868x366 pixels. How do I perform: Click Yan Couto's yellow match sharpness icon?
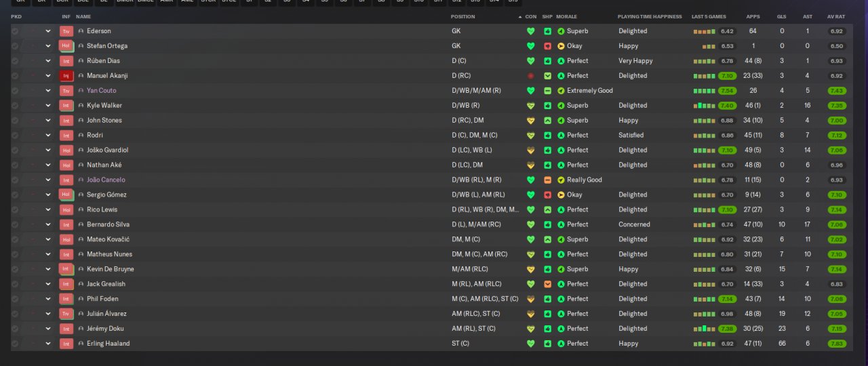547,91
